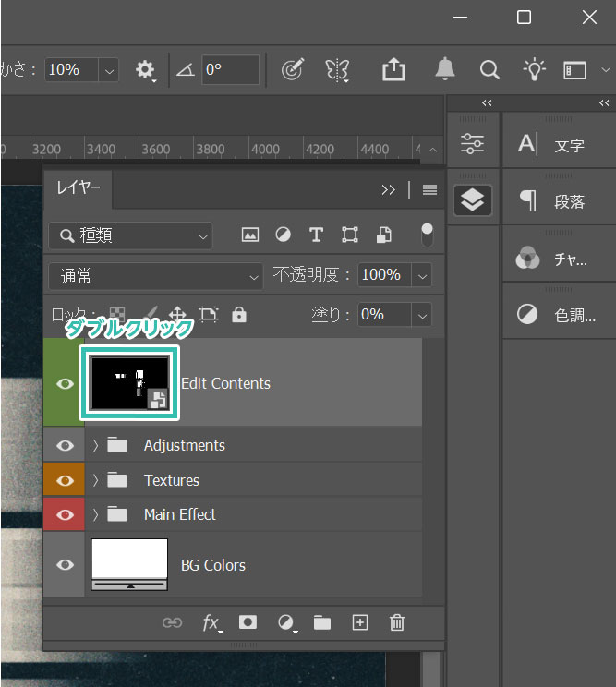Filter layers by type (T) icon
Screen dimensions: 616x687
point(316,235)
